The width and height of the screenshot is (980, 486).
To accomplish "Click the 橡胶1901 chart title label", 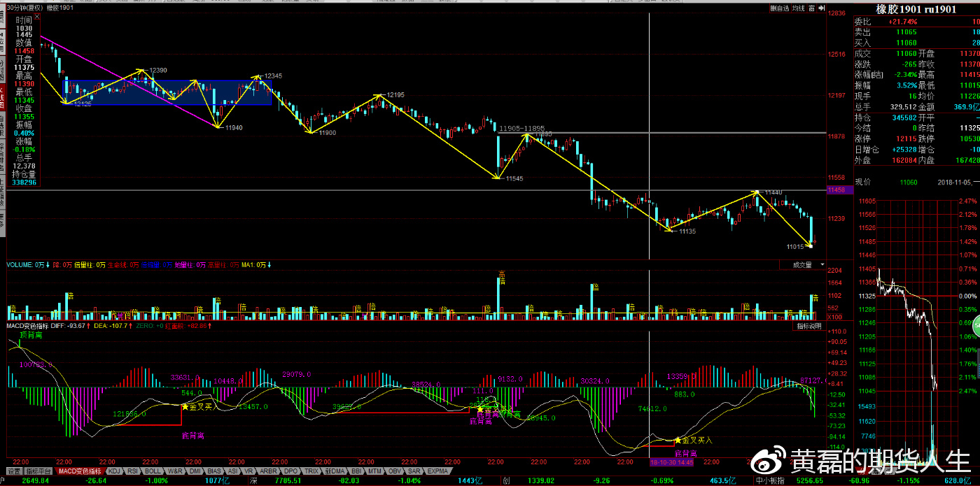I will coord(60,8).
